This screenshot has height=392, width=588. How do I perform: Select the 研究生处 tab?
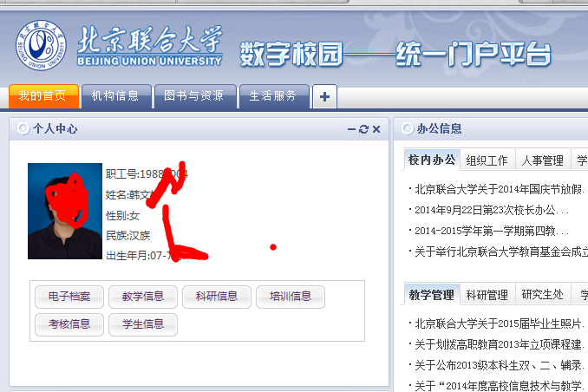coord(543,295)
